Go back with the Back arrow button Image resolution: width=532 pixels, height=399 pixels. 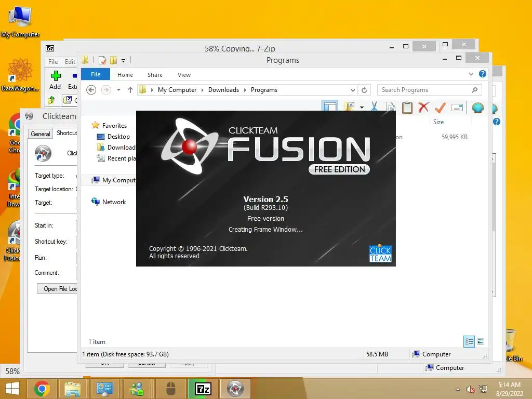[91, 90]
